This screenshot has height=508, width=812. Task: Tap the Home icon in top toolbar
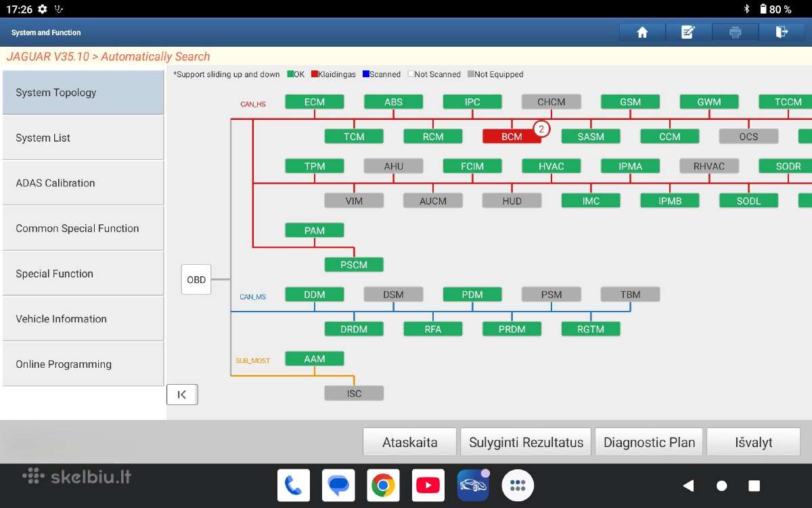642,33
